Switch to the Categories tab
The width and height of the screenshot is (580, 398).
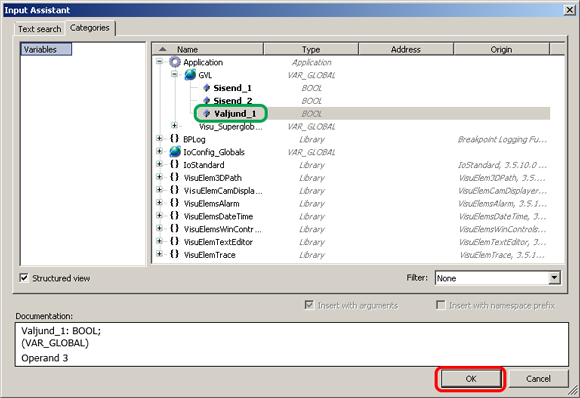(90, 28)
